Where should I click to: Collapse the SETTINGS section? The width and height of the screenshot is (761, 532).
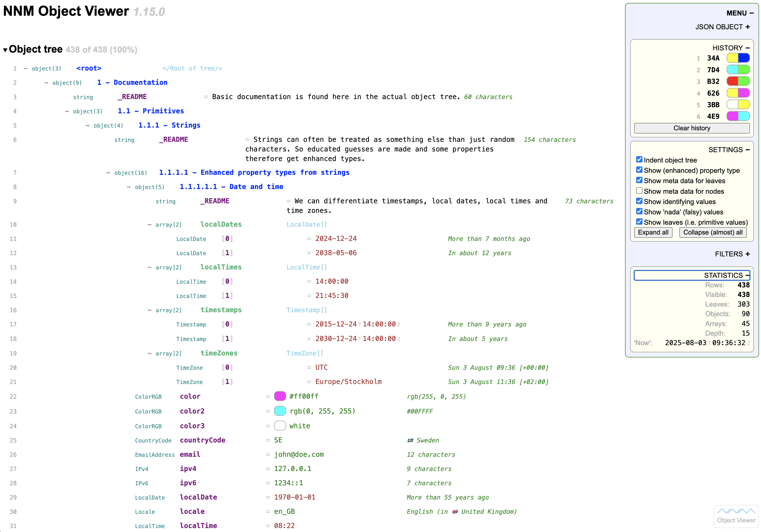729,150
